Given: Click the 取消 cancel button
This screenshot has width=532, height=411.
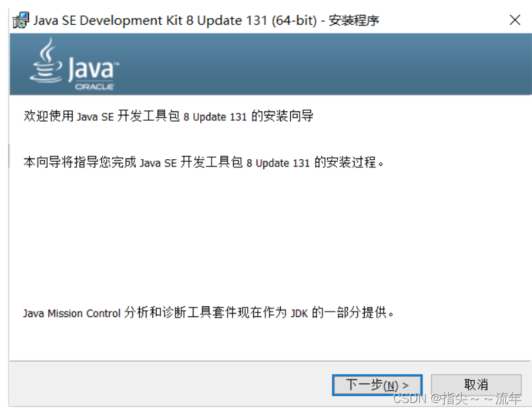Looking at the screenshot, I should pos(476,385).
